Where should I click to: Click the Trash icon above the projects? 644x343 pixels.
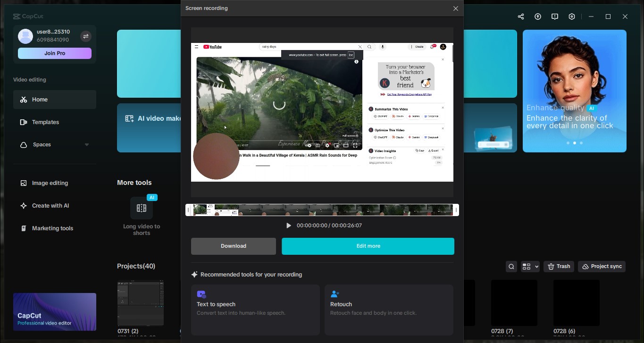559,267
